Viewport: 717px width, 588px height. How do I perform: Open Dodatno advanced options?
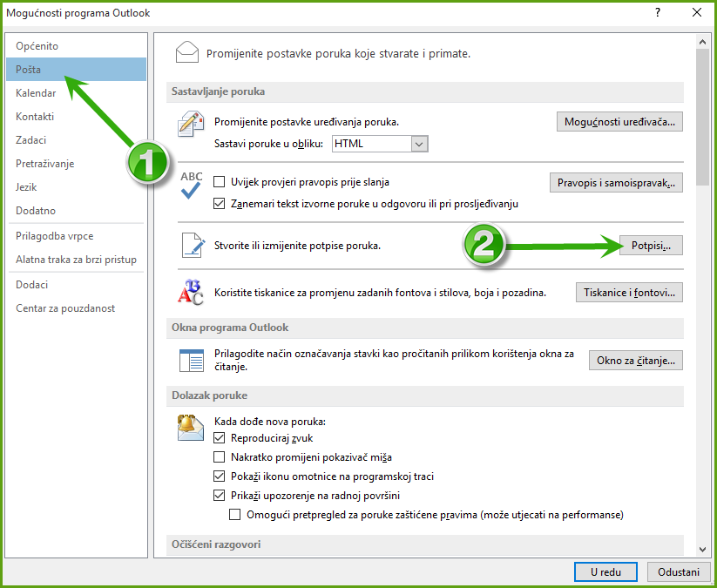77,211
